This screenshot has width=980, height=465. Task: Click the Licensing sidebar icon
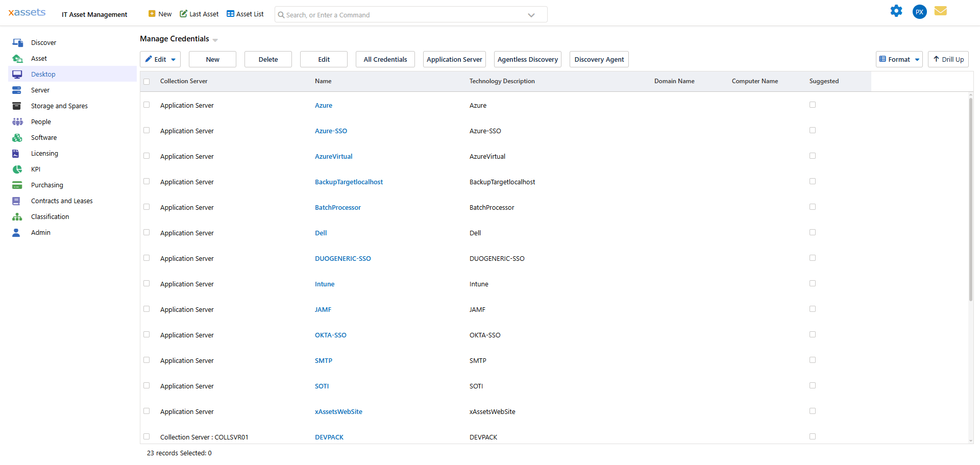click(17, 153)
